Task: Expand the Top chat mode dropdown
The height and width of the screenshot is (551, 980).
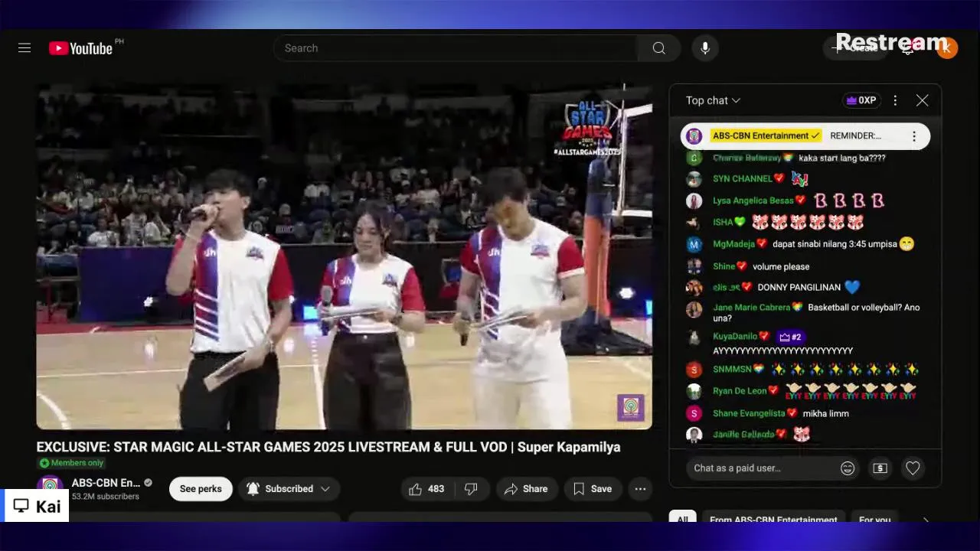Action: (713, 100)
